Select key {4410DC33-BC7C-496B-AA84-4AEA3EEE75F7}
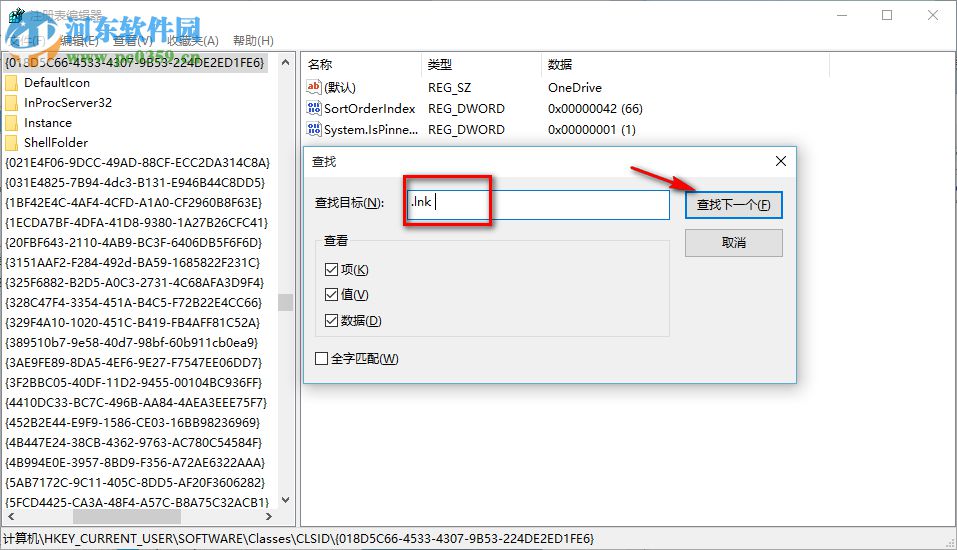957x550 pixels. (136, 403)
